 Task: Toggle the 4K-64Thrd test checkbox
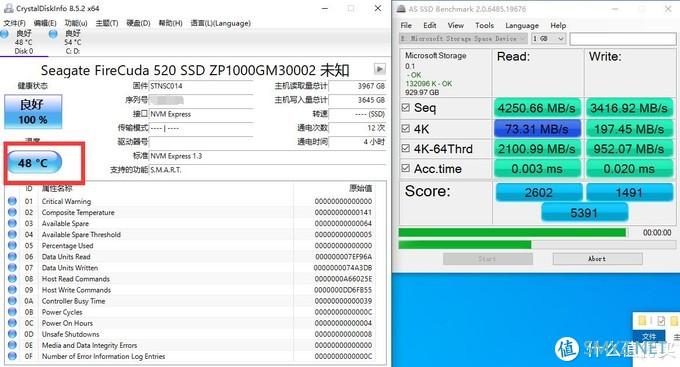point(405,148)
